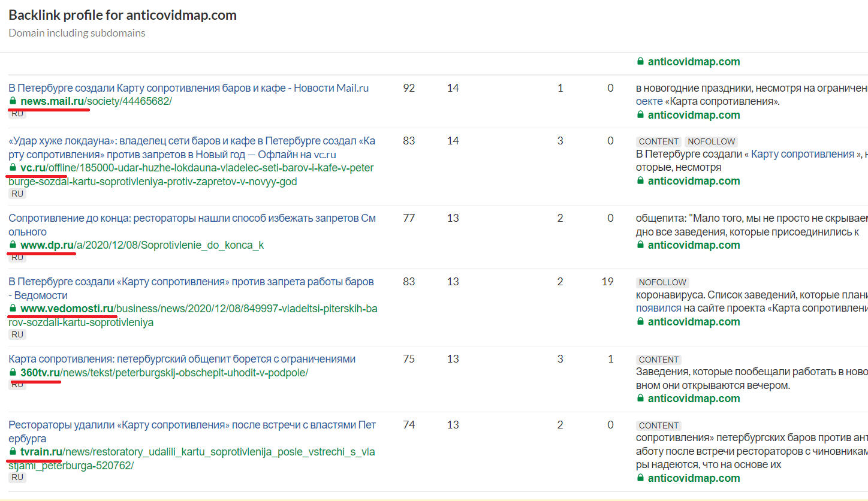Open the www.vedomosti.ru/business/news URL

(193, 315)
